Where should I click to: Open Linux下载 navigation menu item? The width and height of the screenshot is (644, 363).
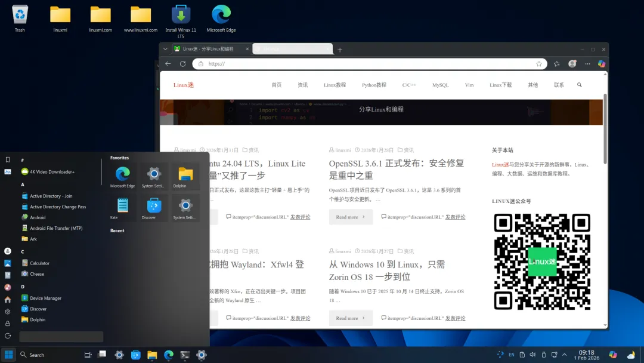click(501, 85)
